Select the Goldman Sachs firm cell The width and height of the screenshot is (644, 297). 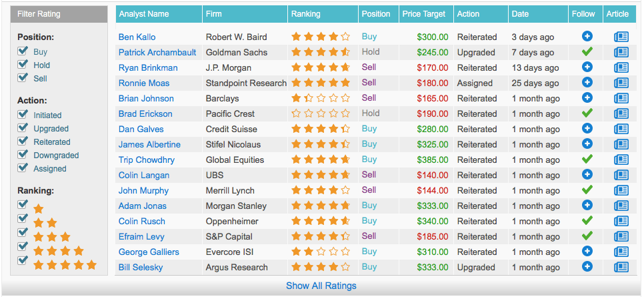[x=237, y=52]
